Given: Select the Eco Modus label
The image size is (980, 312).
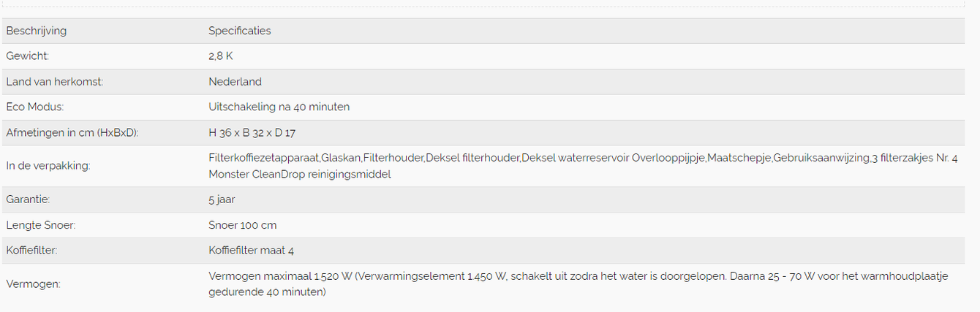Looking at the screenshot, I should click(35, 107).
